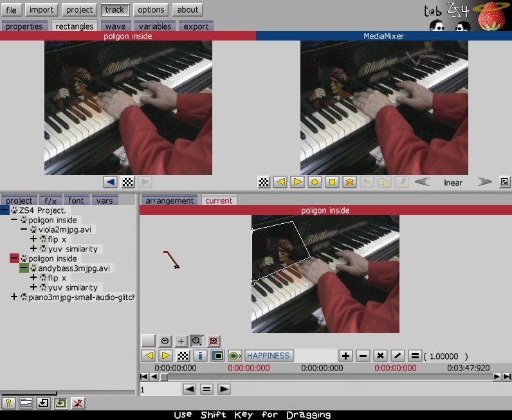Click the yellow square icon in MediaMixer
The height and width of the screenshot is (420, 512).
(x=332, y=182)
